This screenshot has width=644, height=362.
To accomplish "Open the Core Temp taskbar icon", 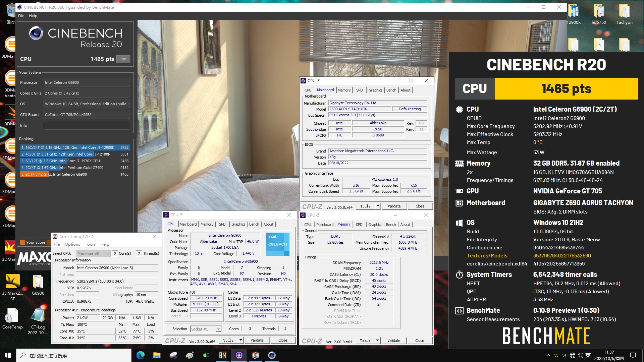I will 255,355.
